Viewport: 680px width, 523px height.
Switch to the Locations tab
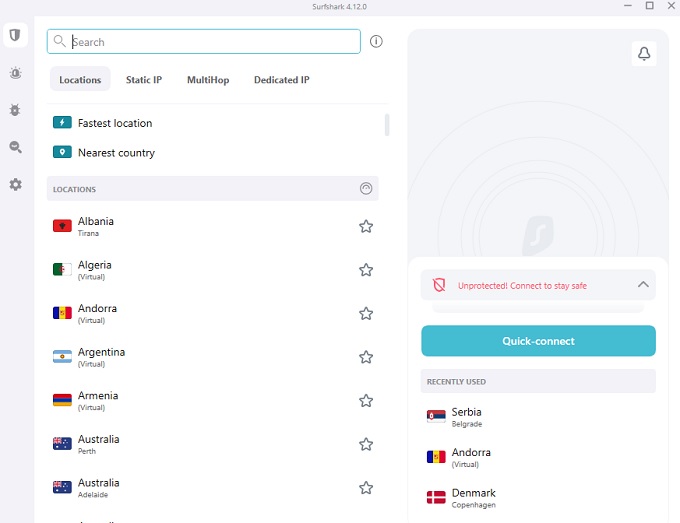pos(80,79)
